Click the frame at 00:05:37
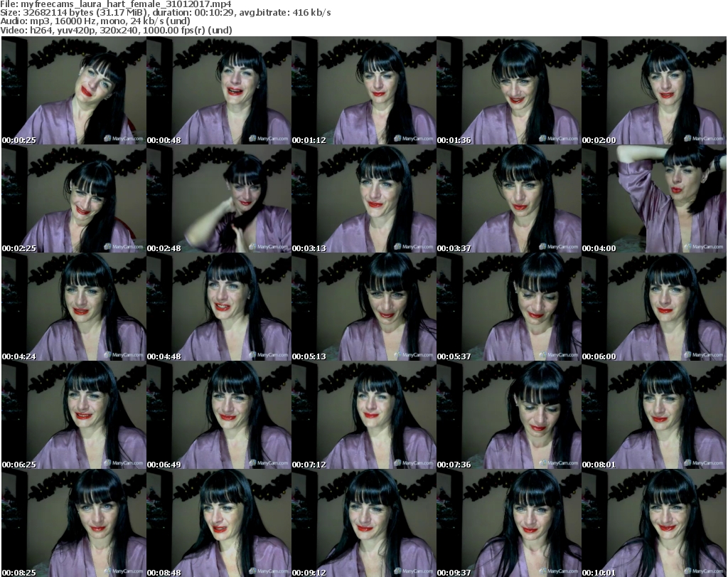 click(x=509, y=307)
